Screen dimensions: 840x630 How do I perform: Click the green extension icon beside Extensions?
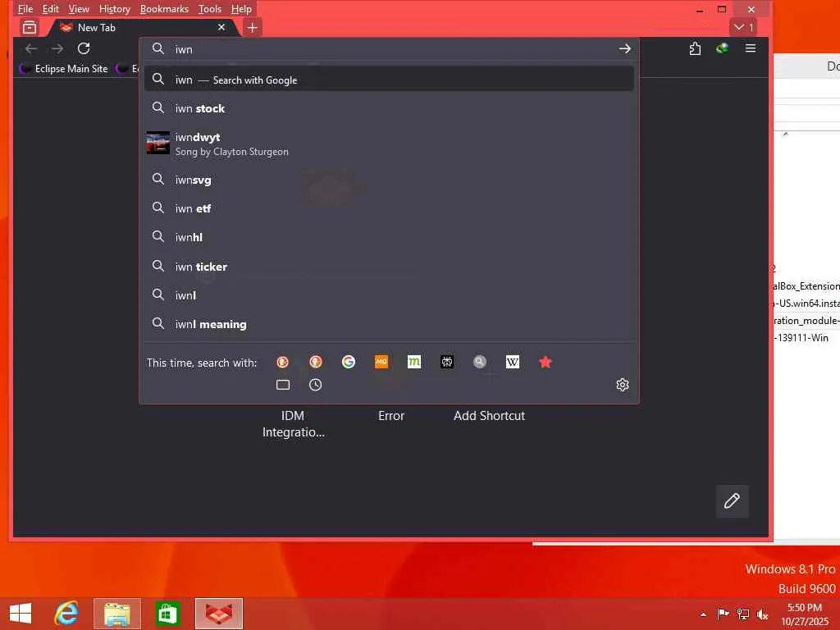point(722,48)
